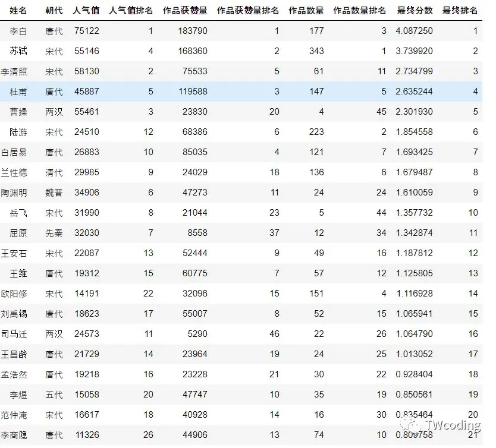Screen dimensions: 496x448
Task: Click likes value 85035
Action: (x=195, y=152)
